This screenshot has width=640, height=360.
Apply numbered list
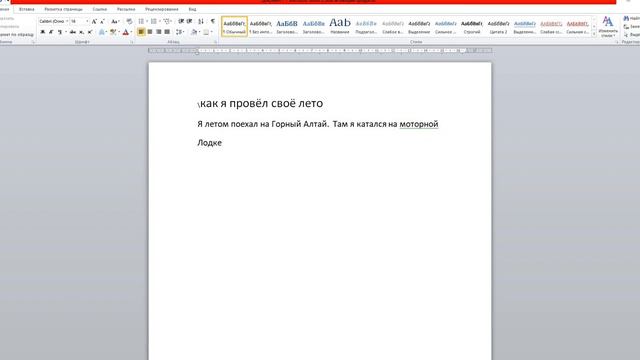(153, 21)
